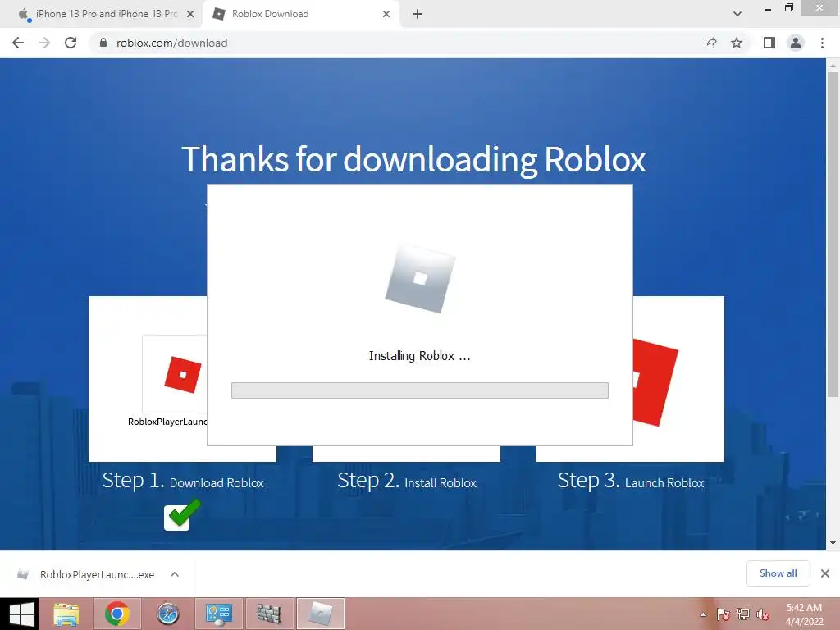This screenshot has width=840, height=630.
Task: Expand the download item options chevron
Action: 175,574
